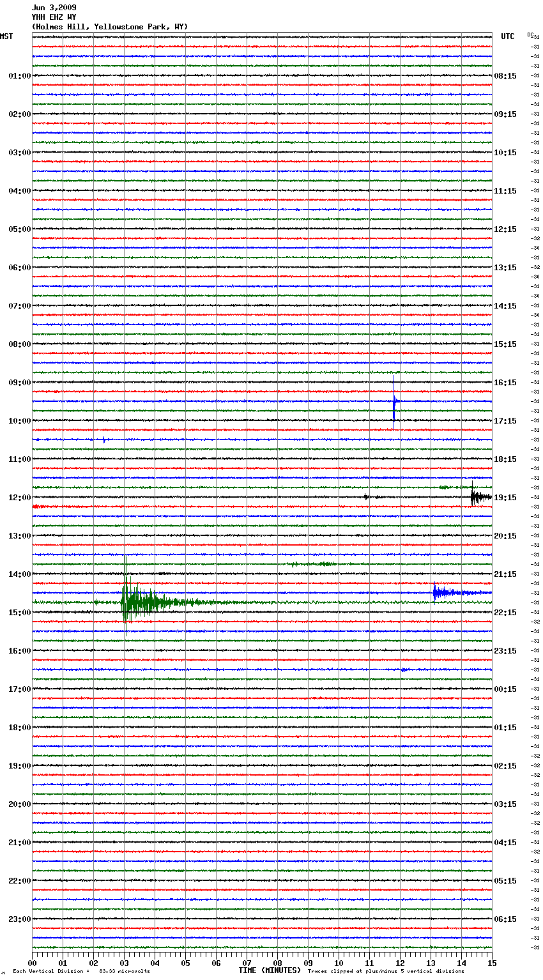Click the "TIME (MINUTES)" axis title

(270, 970)
